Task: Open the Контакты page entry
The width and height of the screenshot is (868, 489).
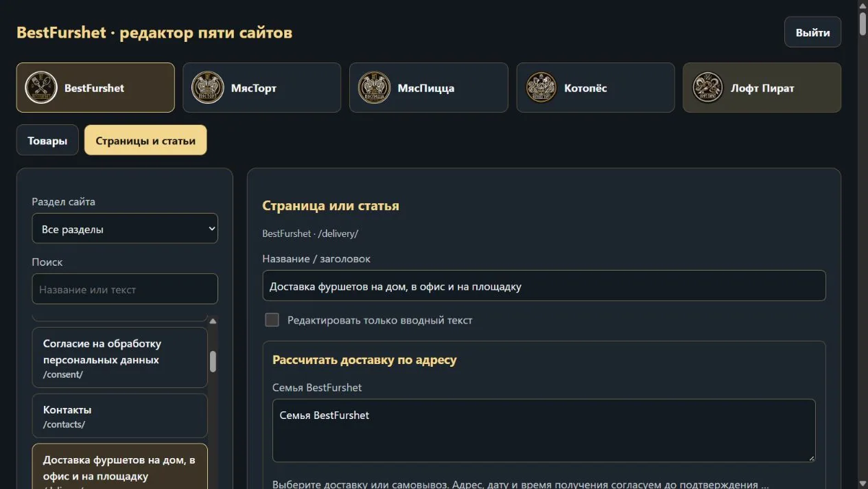Action: click(120, 416)
